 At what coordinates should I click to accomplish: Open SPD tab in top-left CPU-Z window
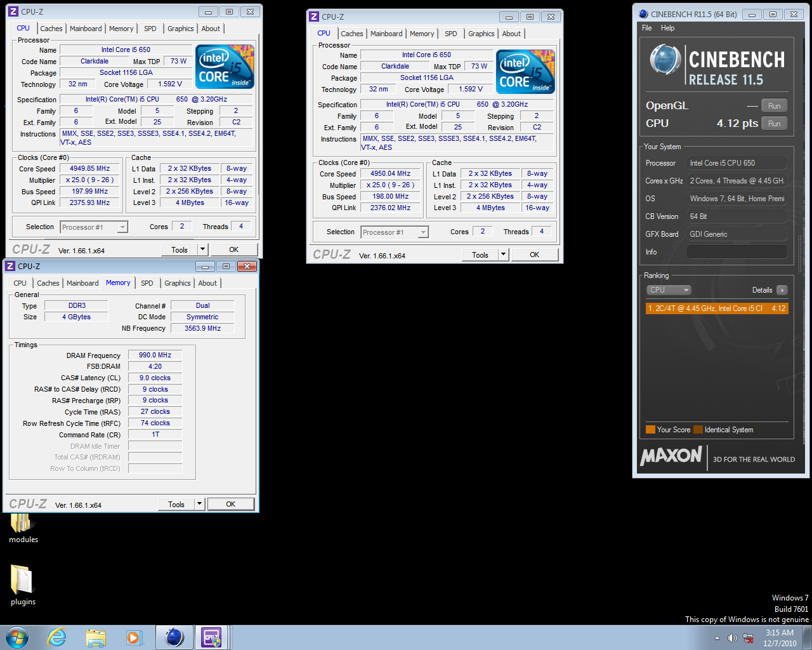pyautogui.click(x=150, y=29)
